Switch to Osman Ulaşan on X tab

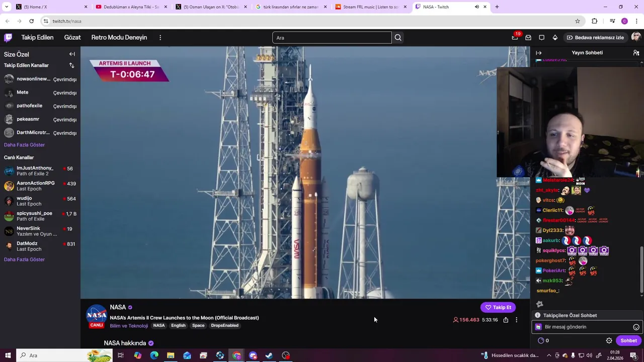(x=211, y=7)
